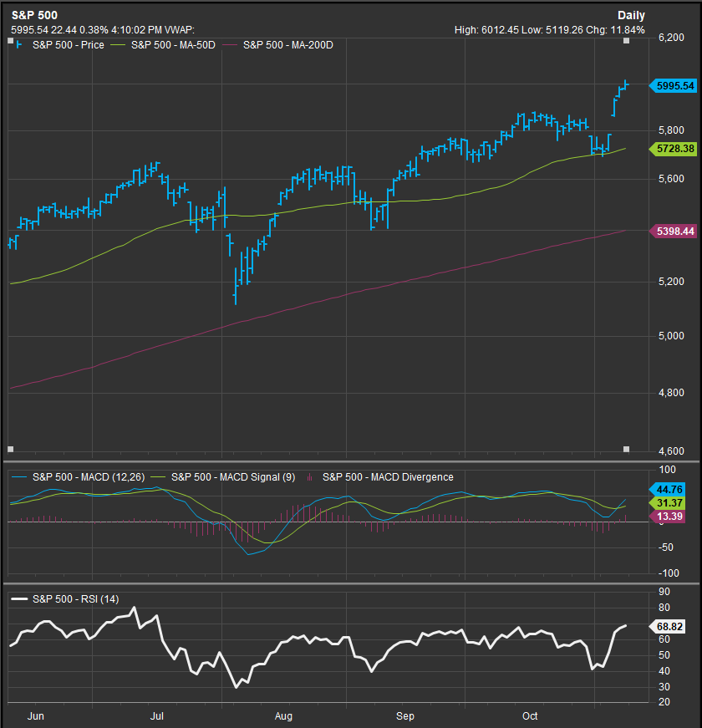The height and width of the screenshot is (728, 702).
Task: Select the bottom-left chart corner handle
Action: coord(11,449)
